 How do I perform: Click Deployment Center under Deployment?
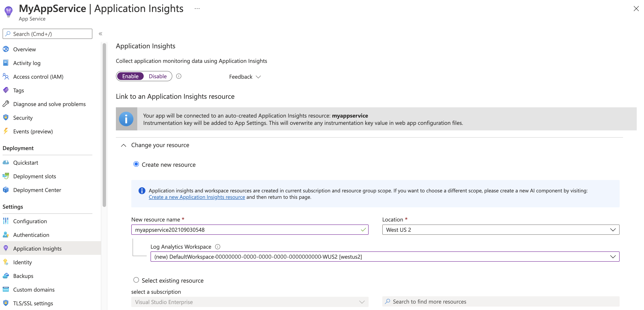click(x=37, y=190)
